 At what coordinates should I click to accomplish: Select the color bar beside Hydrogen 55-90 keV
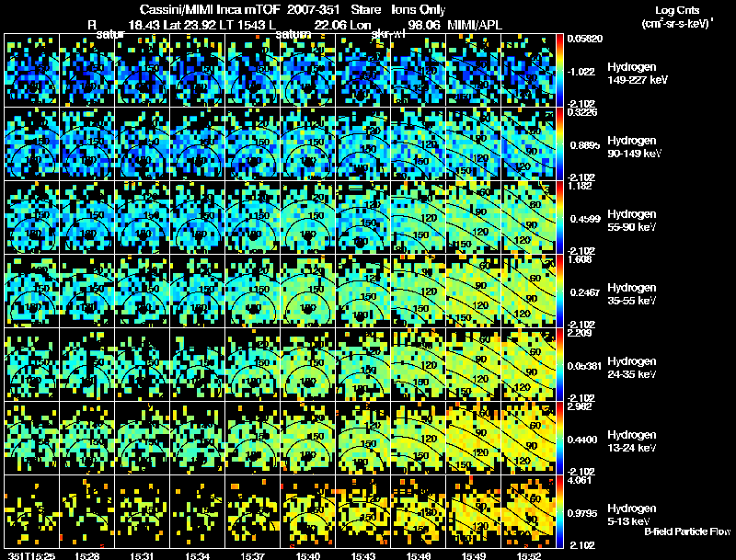coord(559,218)
